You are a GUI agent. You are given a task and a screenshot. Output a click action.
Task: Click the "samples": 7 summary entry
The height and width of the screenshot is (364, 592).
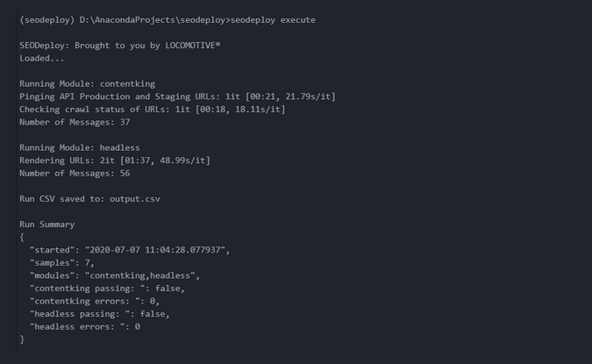point(62,263)
